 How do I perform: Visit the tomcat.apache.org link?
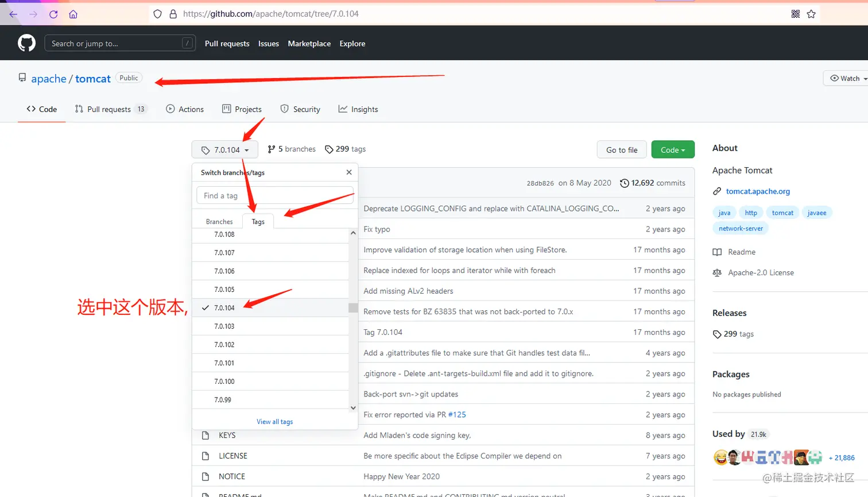(x=758, y=191)
